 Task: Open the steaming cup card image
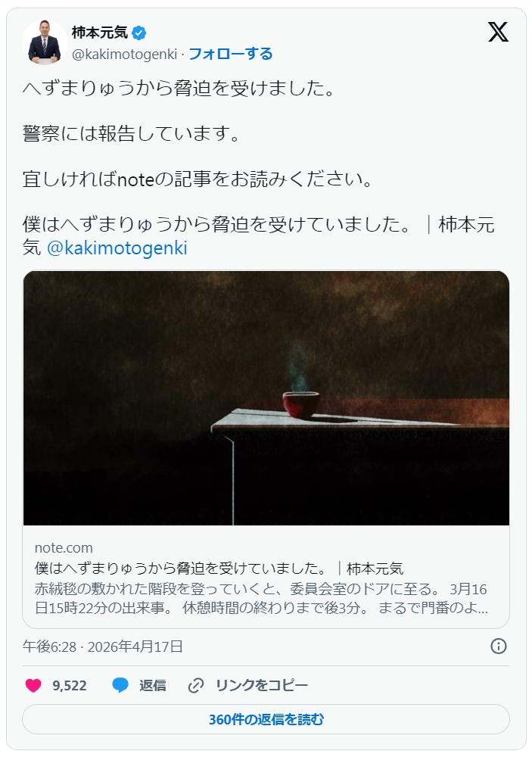(266, 398)
